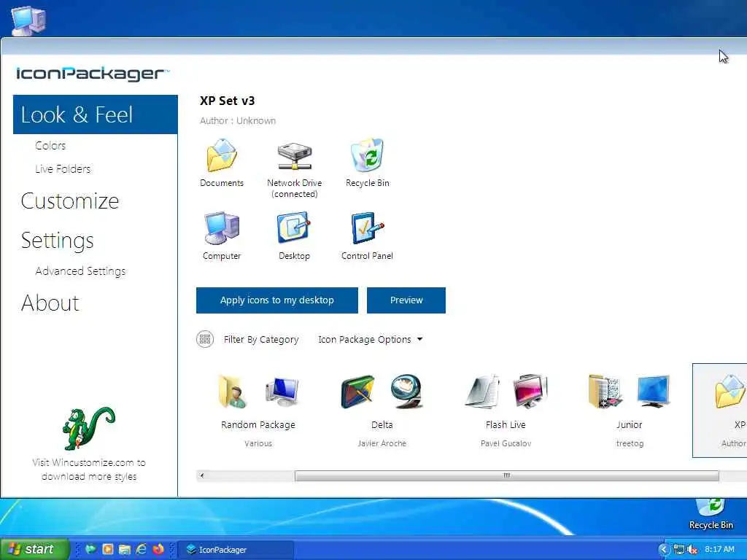The image size is (747, 560).
Task: Click the Javier Aroche author text
Action: pyautogui.click(x=382, y=443)
